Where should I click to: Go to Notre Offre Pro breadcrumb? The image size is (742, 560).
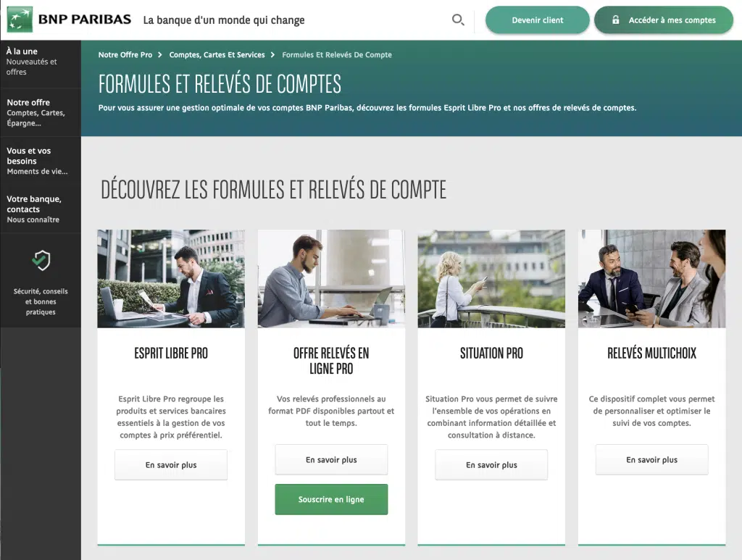[125, 55]
